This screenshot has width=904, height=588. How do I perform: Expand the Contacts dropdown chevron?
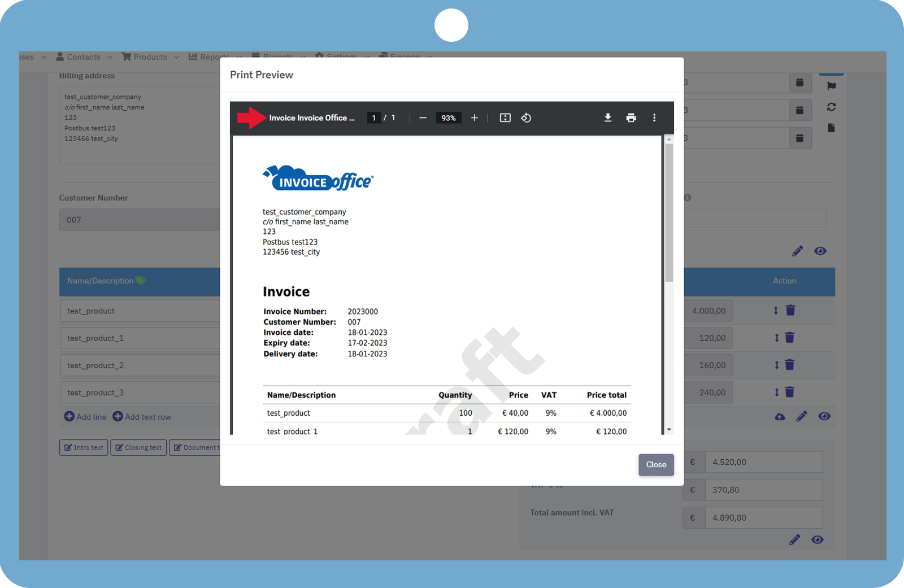[x=110, y=57]
